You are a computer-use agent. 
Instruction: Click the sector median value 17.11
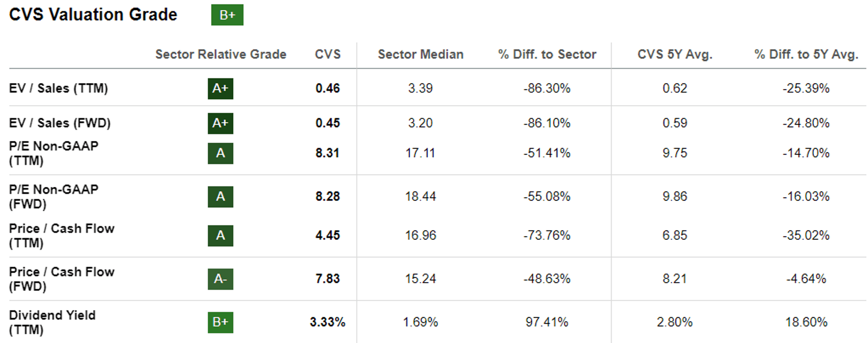tap(420, 153)
